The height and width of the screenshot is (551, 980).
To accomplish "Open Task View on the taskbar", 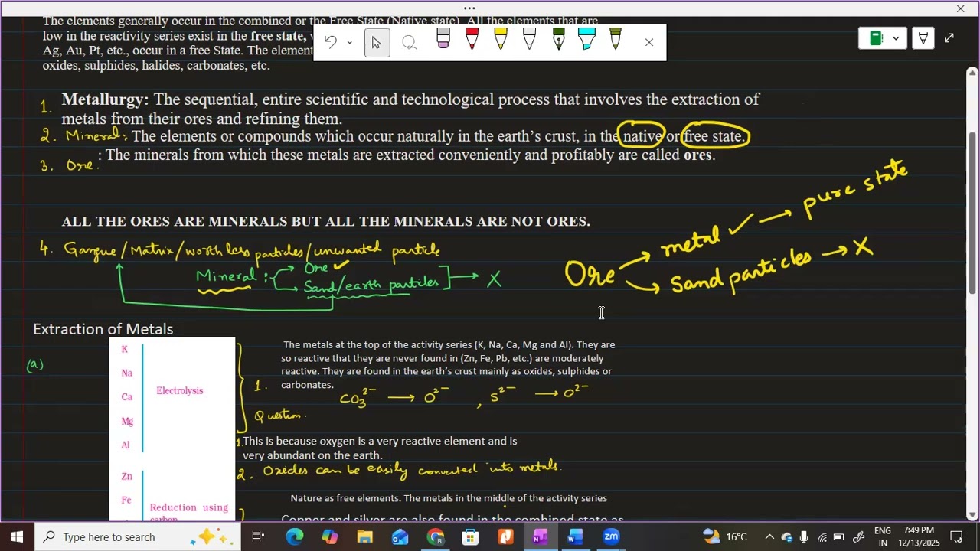I will pyautogui.click(x=258, y=537).
